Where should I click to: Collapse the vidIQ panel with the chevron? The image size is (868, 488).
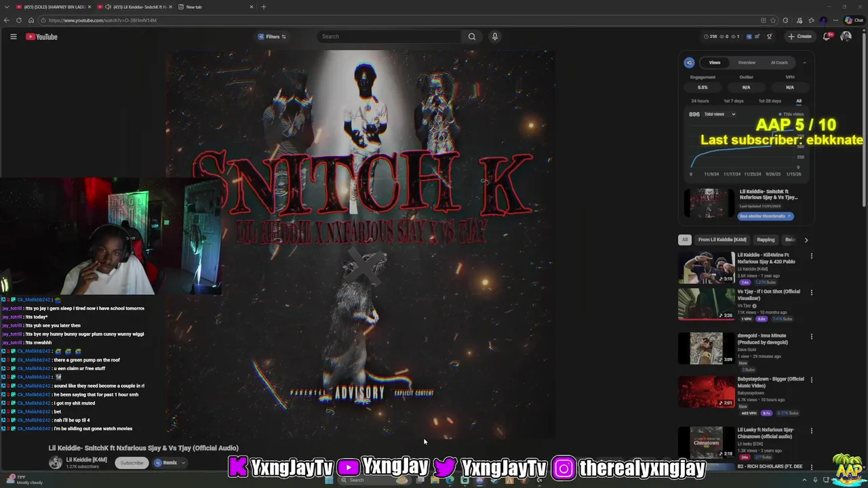pos(804,62)
